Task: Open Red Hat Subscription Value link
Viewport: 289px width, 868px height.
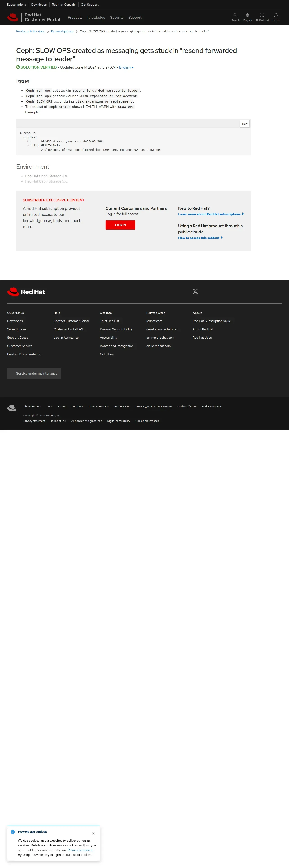Action: (x=212, y=321)
